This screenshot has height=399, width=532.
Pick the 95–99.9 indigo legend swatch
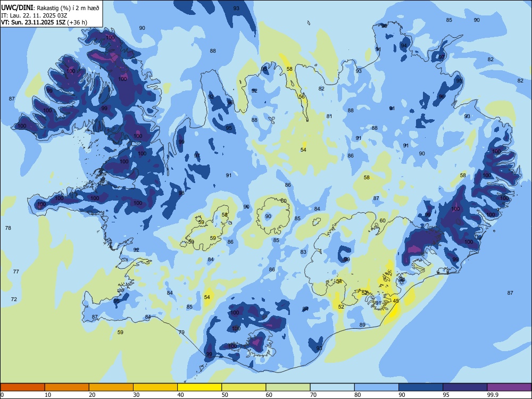pos(465,387)
